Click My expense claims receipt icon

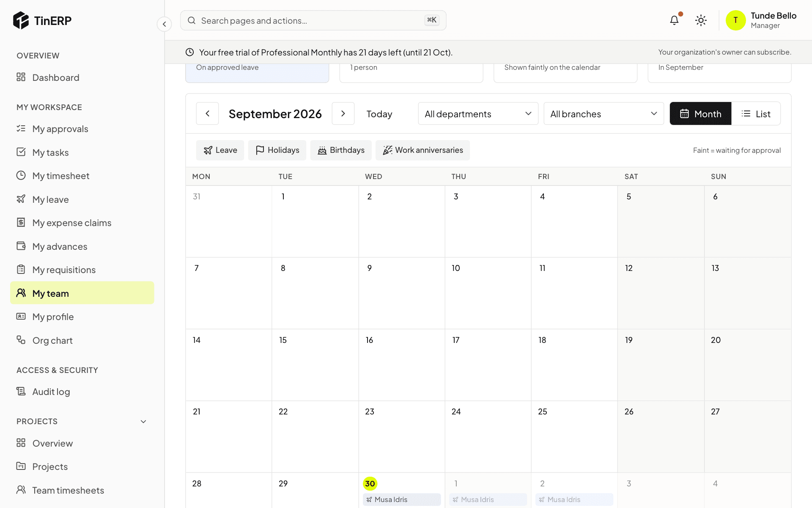click(21, 222)
